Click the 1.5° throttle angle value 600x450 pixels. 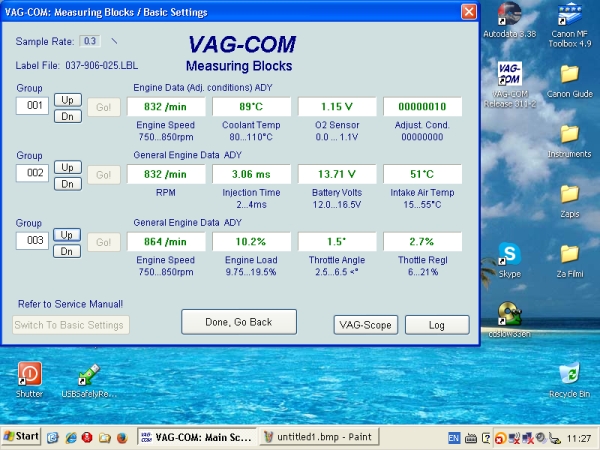click(337, 241)
